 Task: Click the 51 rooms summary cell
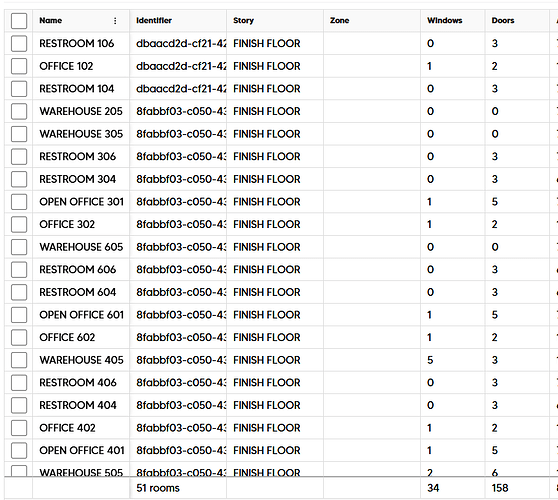click(178, 488)
